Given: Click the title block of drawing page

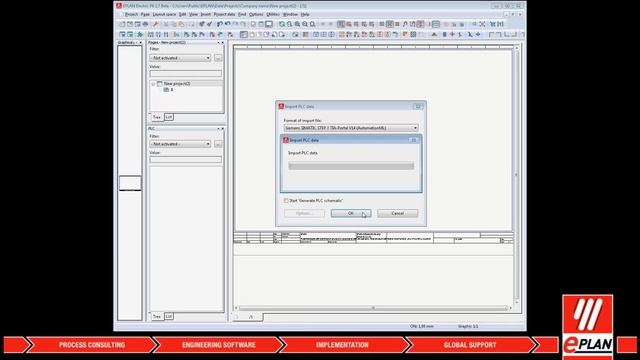Looking at the screenshot, I should pyautogui.click(x=373, y=238).
